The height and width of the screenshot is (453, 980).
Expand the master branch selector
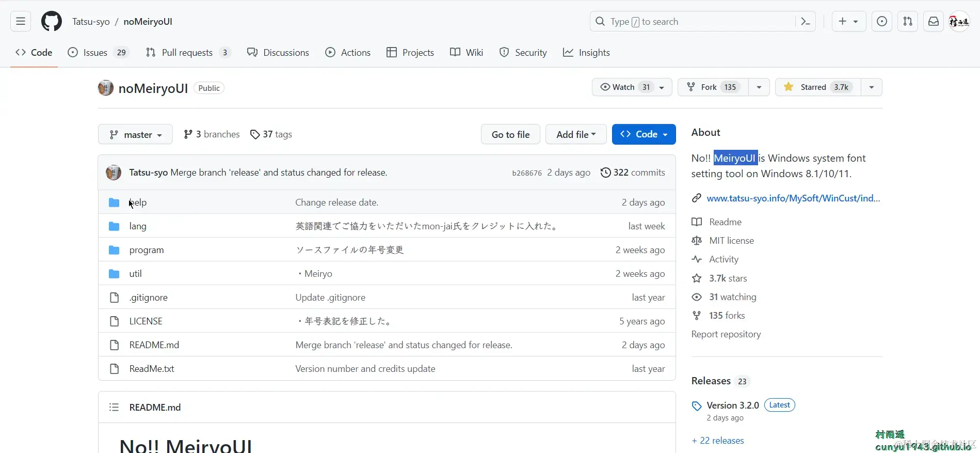135,134
